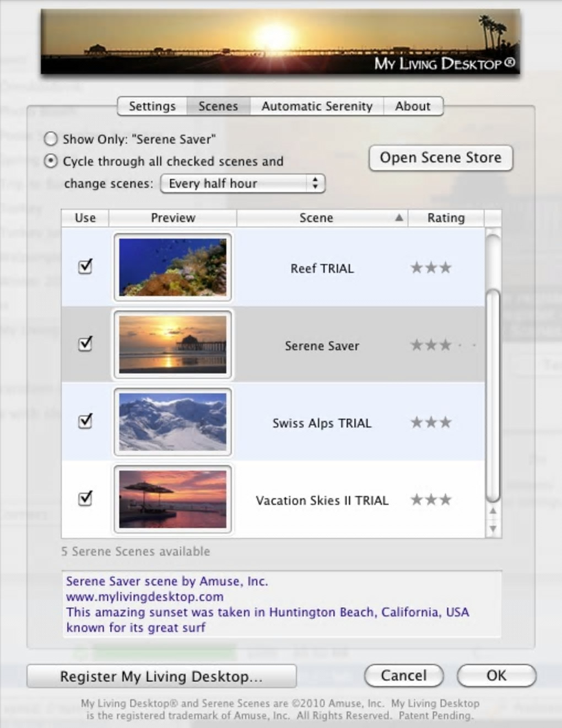Viewport: 562px width, 728px height.
Task: Sort by the Use column header
Action: point(85,218)
